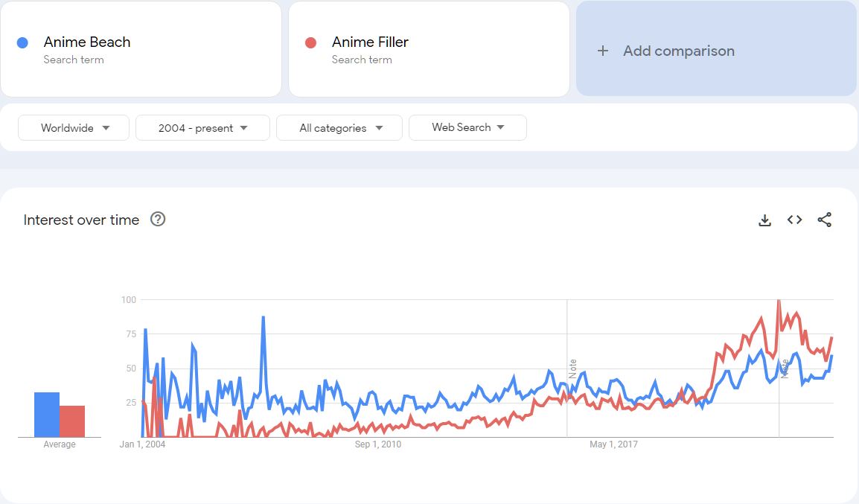Open the share options for Interest over time
This screenshot has width=859, height=504.
pyautogui.click(x=824, y=220)
